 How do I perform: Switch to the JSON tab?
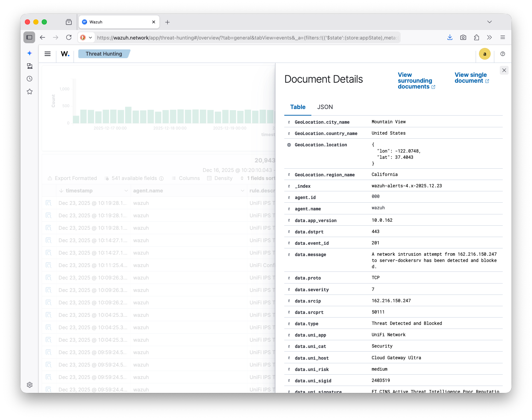point(325,107)
